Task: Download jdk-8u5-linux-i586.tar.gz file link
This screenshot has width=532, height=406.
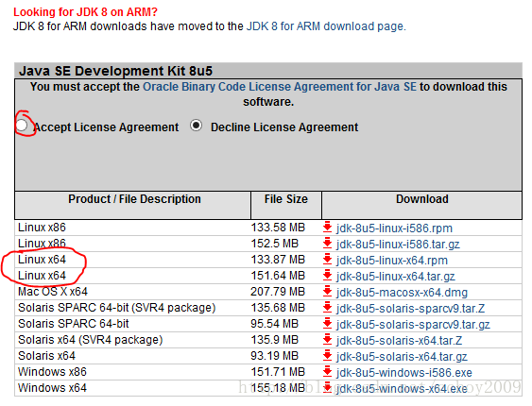Action: (398, 244)
